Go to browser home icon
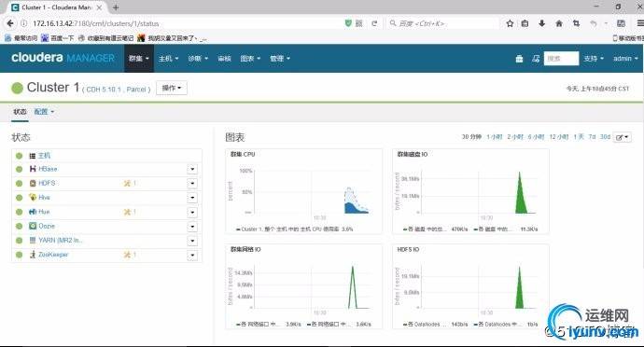The height and width of the screenshot is (347, 644). coord(559,23)
